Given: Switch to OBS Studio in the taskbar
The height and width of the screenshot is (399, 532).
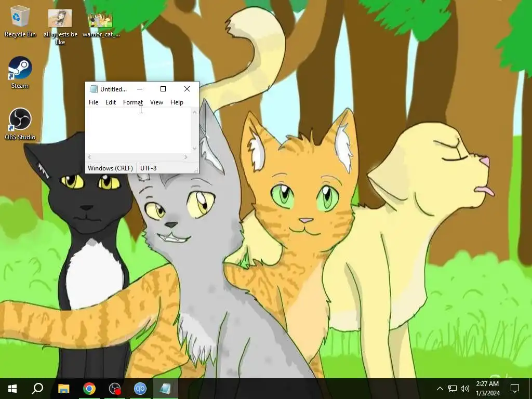Looking at the screenshot, I should [x=115, y=389].
